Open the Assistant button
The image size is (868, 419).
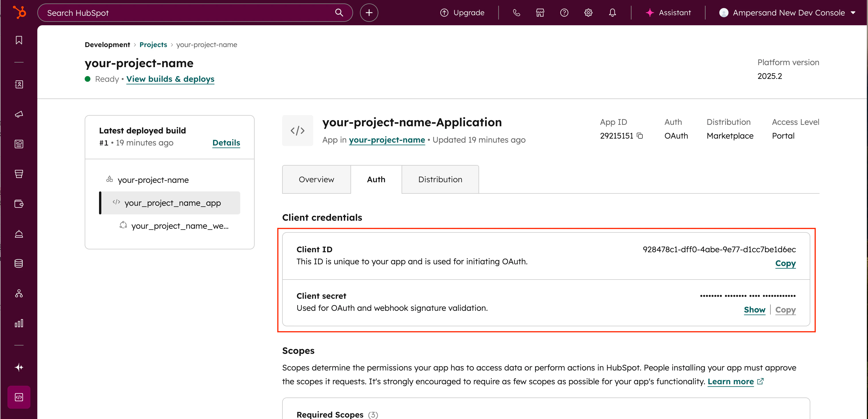click(668, 13)
